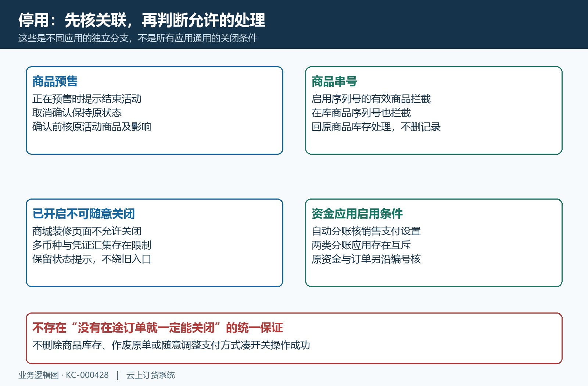Select the 资金应用启用条件 heading
588x386 pixels.
[357, 214]
